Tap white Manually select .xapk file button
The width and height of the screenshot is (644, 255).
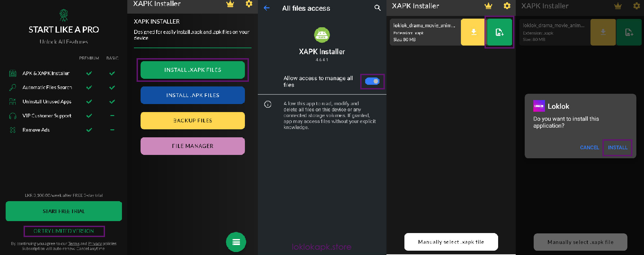451,242
